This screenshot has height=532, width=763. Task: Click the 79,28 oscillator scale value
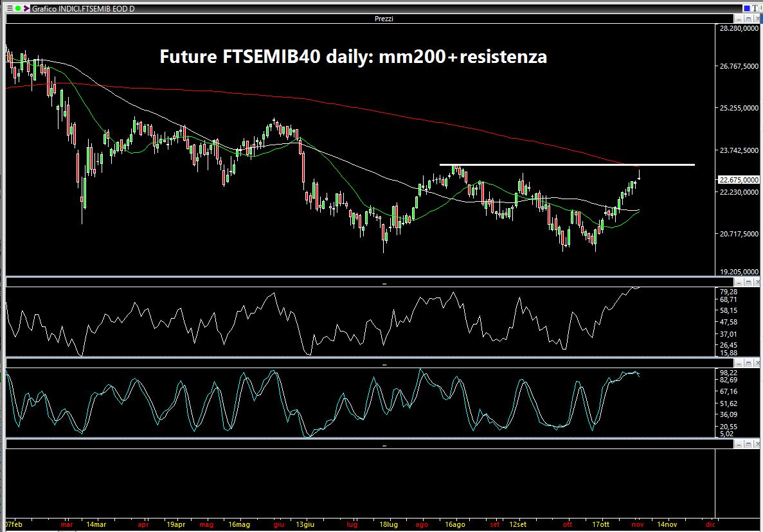[728, 292]
